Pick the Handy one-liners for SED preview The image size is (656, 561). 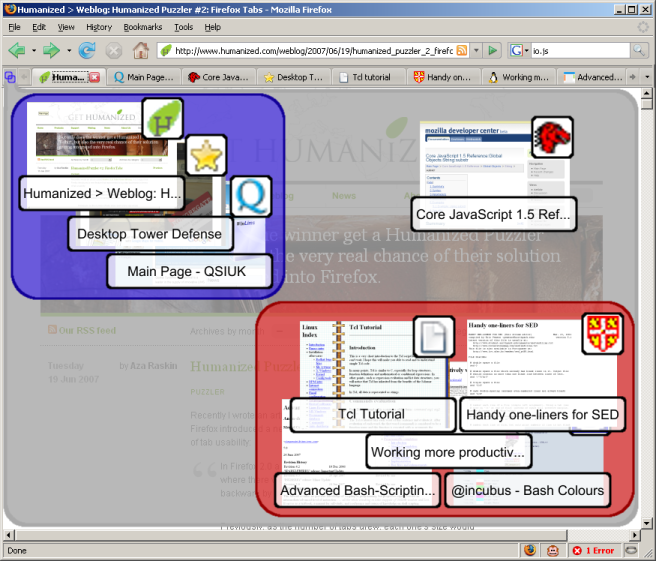543,414
